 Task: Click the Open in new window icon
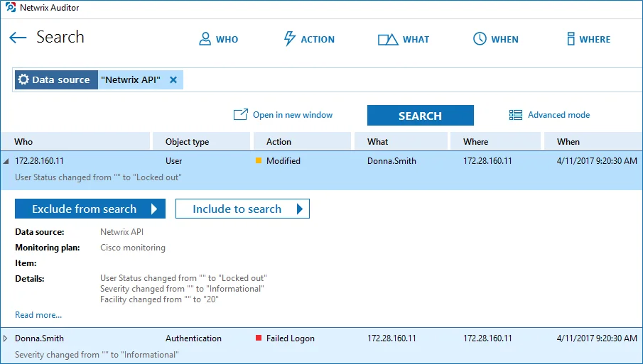(x=240, y=115)
